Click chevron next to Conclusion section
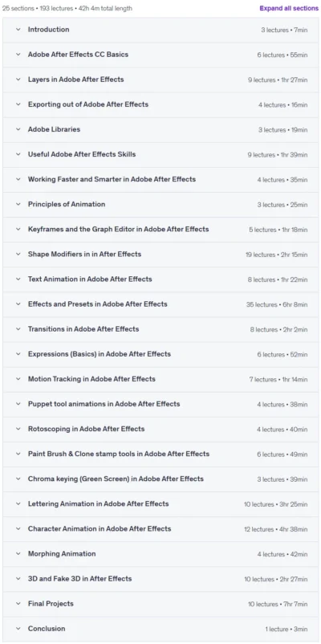This screenshot has height=644, width=321. tap(18, 629)
